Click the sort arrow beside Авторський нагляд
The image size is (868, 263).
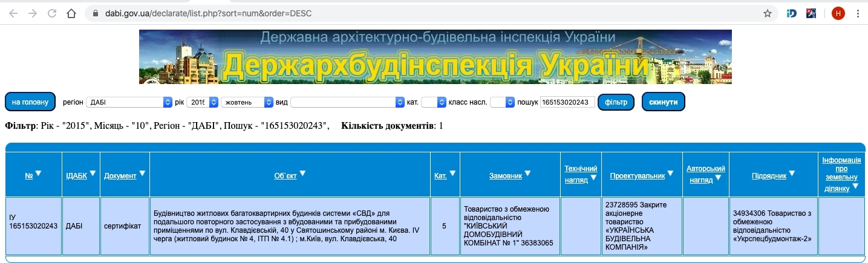pyautogui.click(x=718, y=178)
